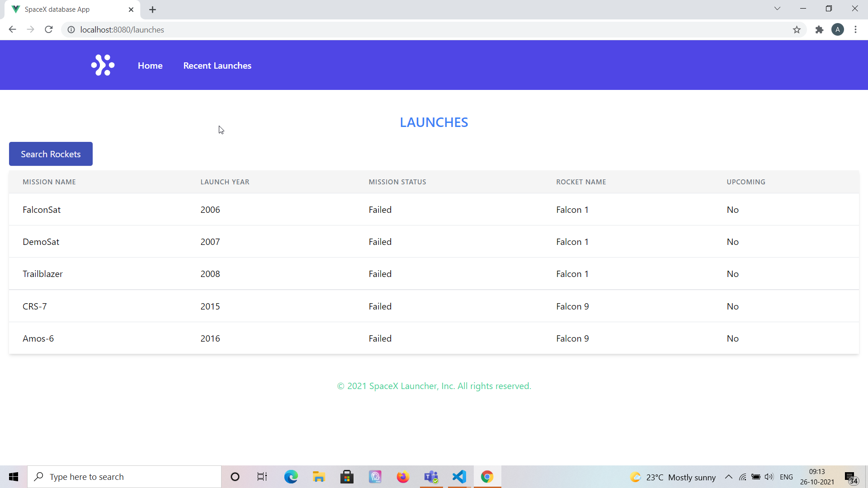View site information icon in address bar
Image resolution: width=868 pixels, height=488 pixels.
coord(71,30)
